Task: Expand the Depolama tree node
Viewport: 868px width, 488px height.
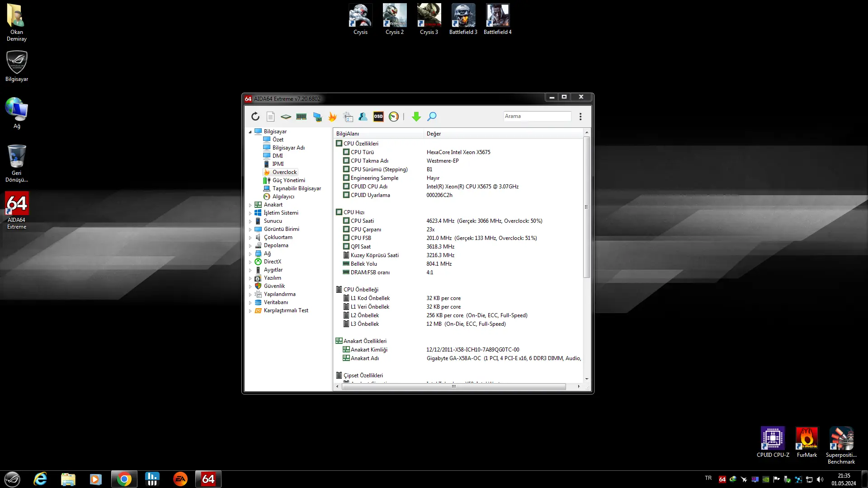Action: click(x=250, y=245)
